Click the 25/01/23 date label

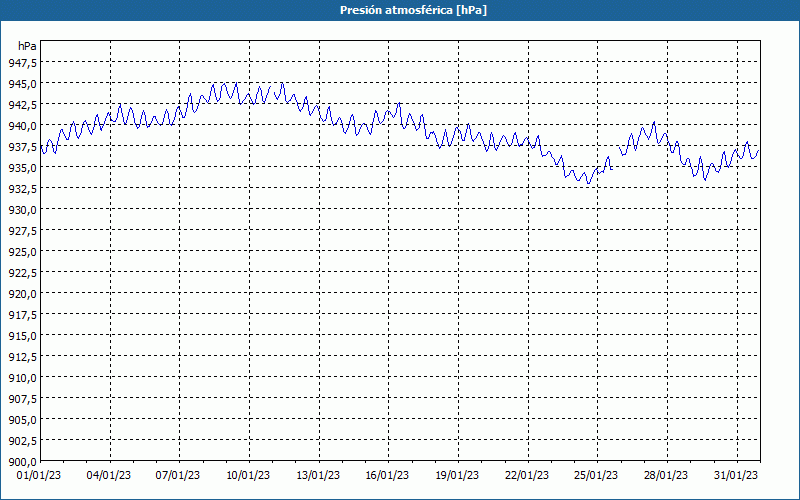(596, 475)
